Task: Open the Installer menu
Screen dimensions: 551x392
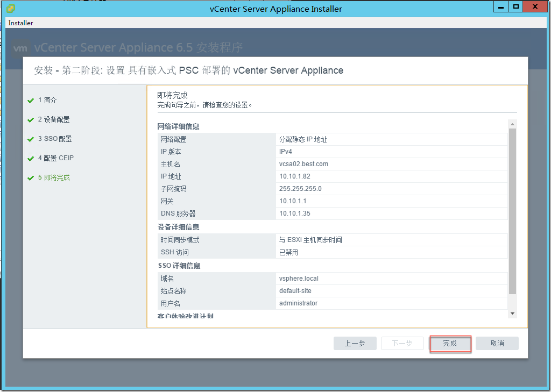Action: pyautogui.click(x=20, y=23)
